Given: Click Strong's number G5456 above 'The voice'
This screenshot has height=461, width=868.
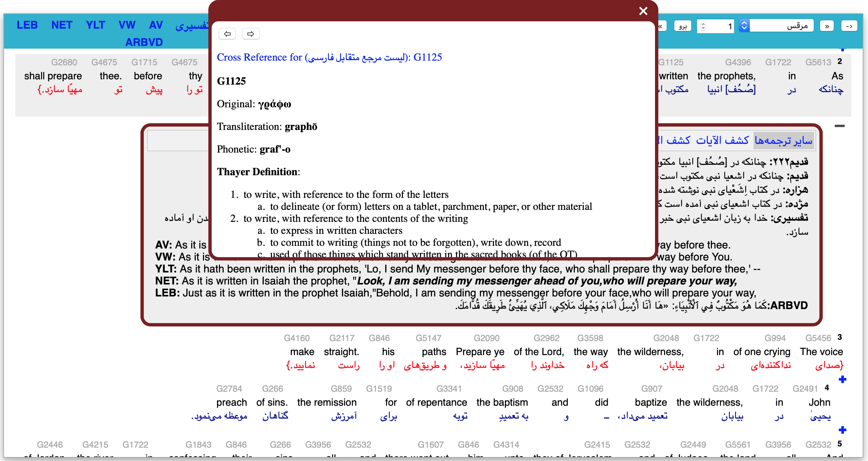Looking at the screenshot, I should [818, 338].
